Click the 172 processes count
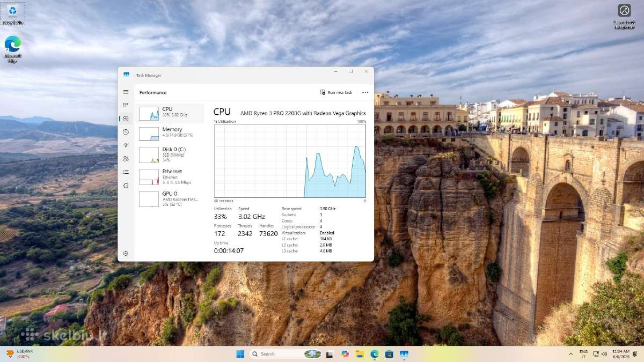This screenshot has width=644, height=362. point(219,234)
